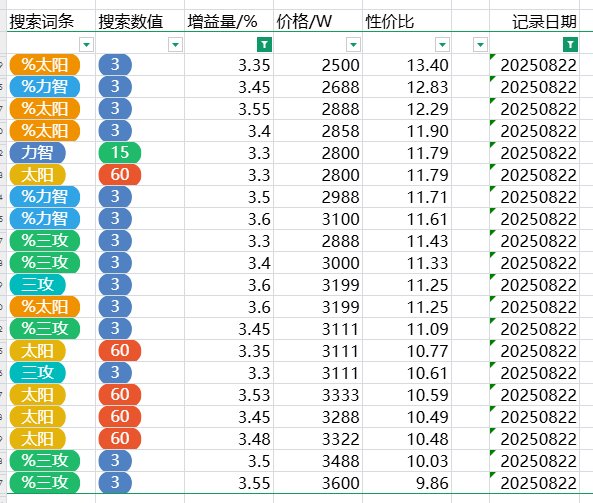593x503 pixels.
Task: Select the ratio cell 9.86
Action: pos(407,483)
